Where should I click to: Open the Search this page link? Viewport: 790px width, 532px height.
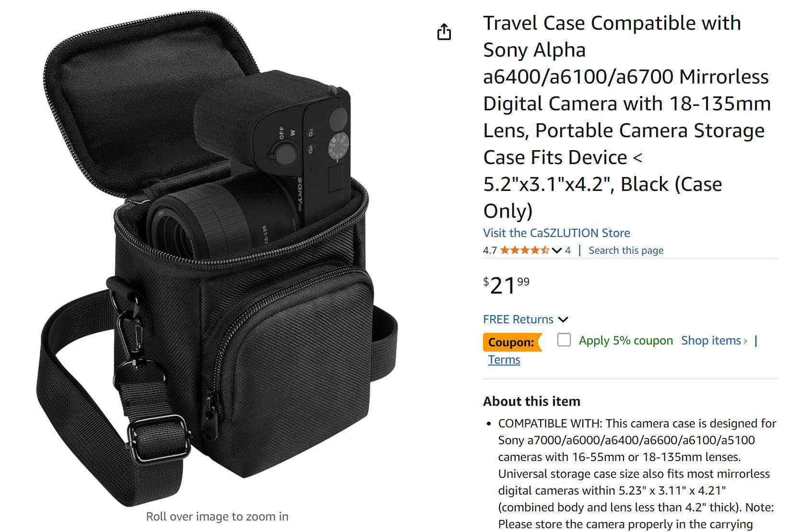626,250
